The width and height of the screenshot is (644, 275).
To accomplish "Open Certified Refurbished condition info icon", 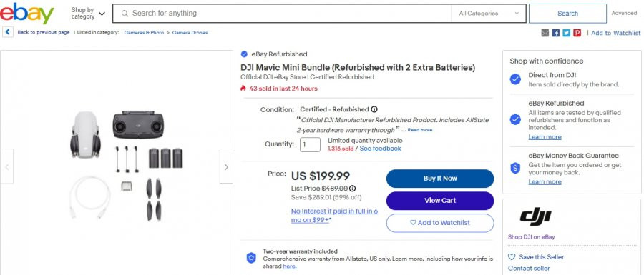I will (x=374, y=109).
